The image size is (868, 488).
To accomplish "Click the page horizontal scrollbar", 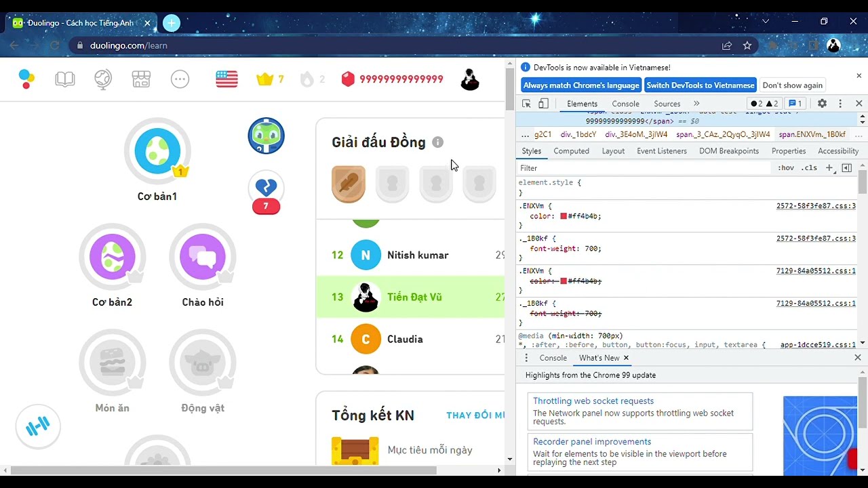I will [x=224, y=470].
